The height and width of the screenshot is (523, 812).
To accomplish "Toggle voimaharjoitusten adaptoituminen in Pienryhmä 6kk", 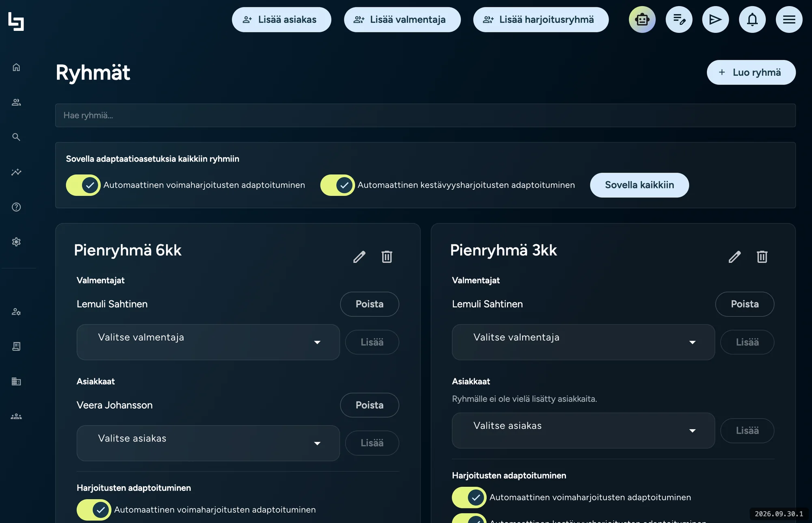I will [x=94, y=510].
